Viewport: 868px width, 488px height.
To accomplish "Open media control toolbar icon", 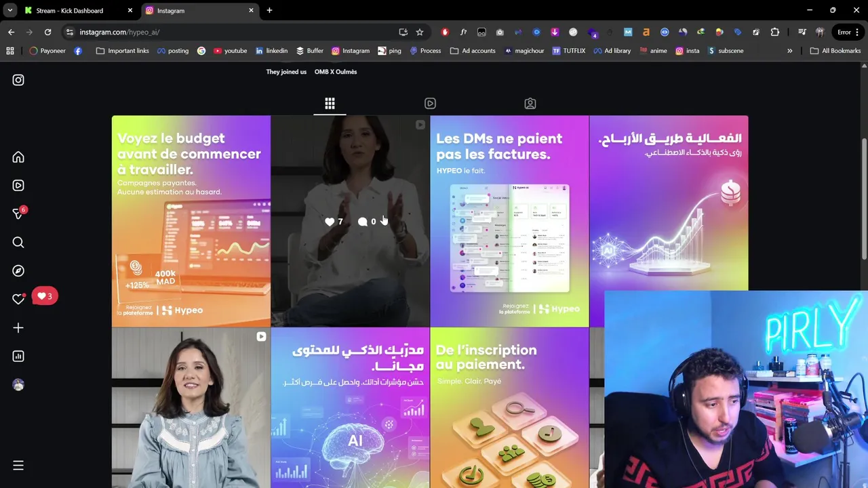I will coord(802,32).
